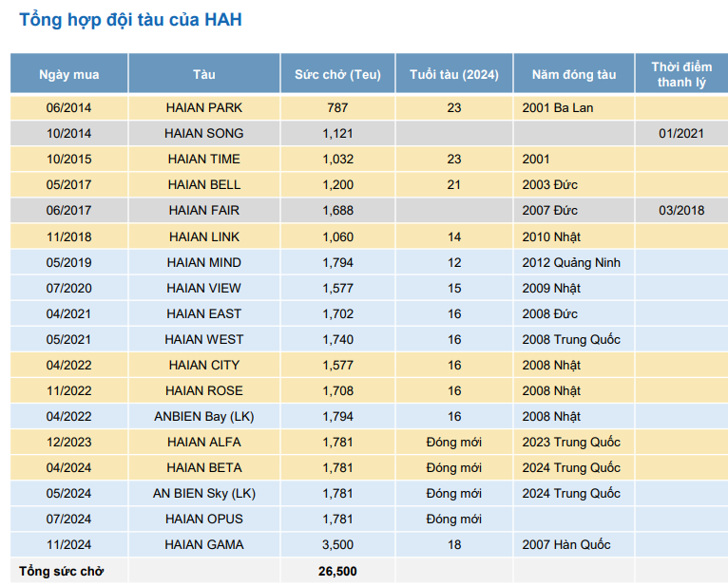Viewport: 728px width, 586px height.
Task: Click capacity value '1,702'
Action: click(x=337, y=313)
